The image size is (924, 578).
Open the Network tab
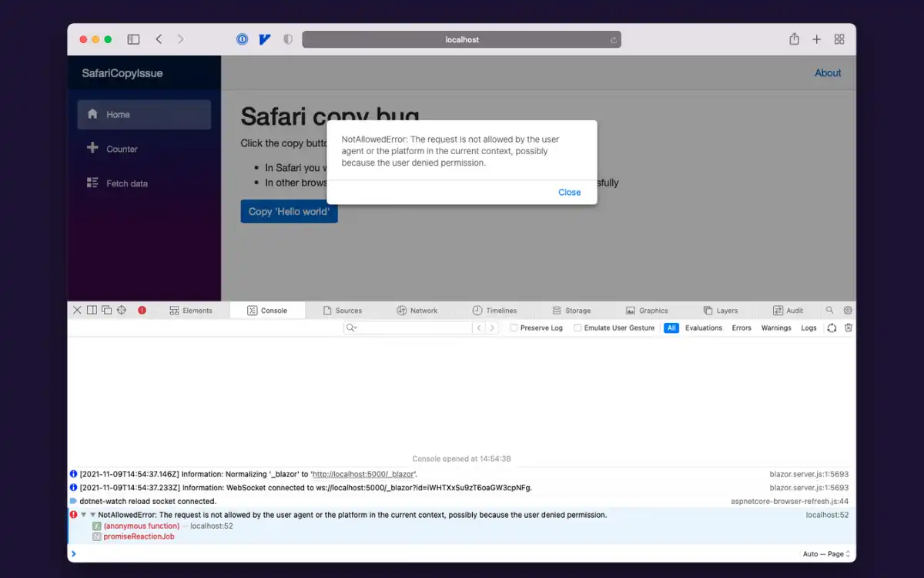[417, 311]
